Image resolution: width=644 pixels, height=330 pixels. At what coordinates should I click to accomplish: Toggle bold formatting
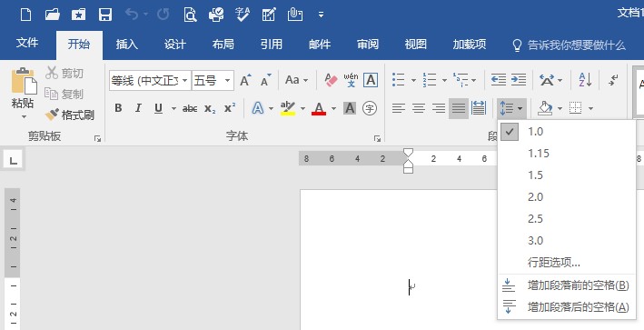[118, 108]
